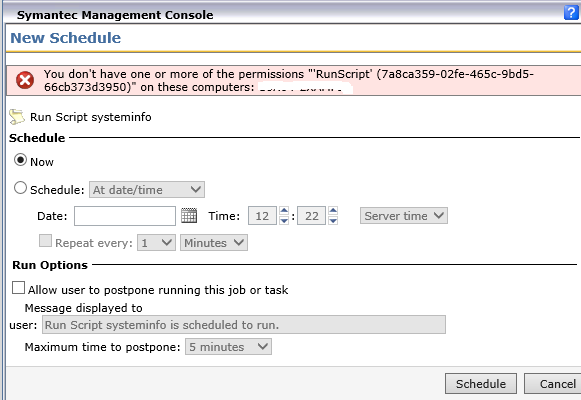581x400 pixels.
Task: Click the message displayed to user field
Action: click(244, 325)
